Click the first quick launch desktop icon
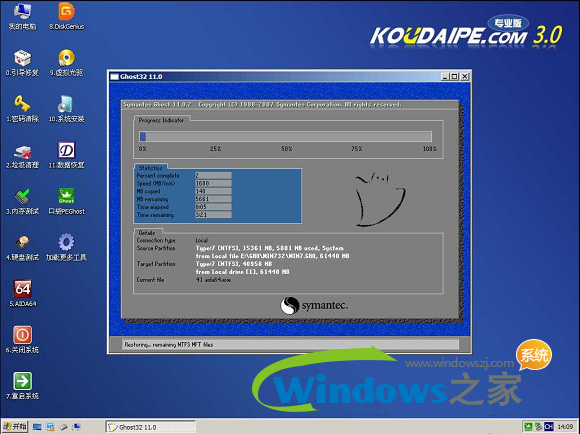Image resolution: width=580 pixels, height=434 pixels. point(37,427)
